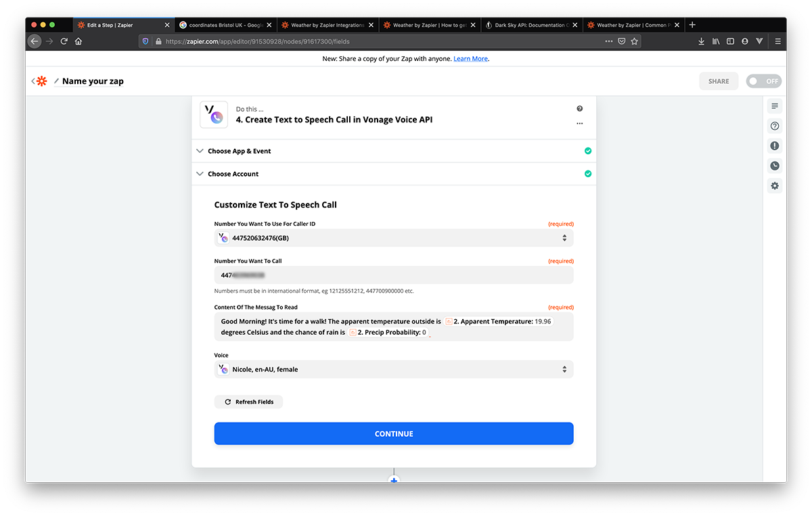Bookmark this page with the star icon

tap(635, 41)
